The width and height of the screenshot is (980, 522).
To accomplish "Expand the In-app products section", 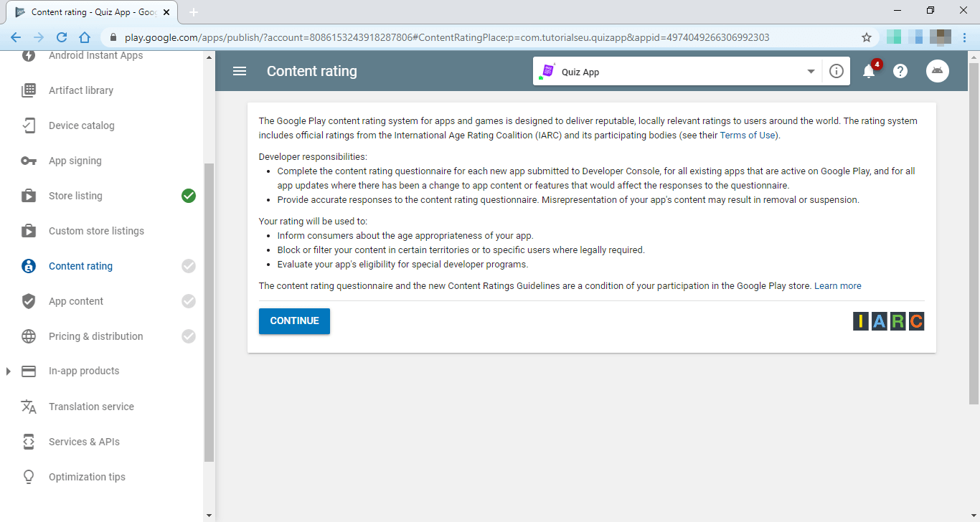I will tap(9, 371).
